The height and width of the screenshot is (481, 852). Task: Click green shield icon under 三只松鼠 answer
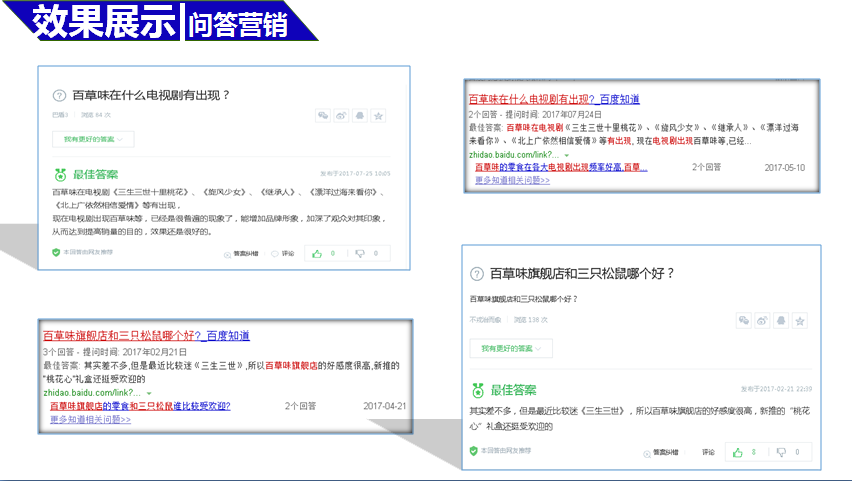(473, 451)
